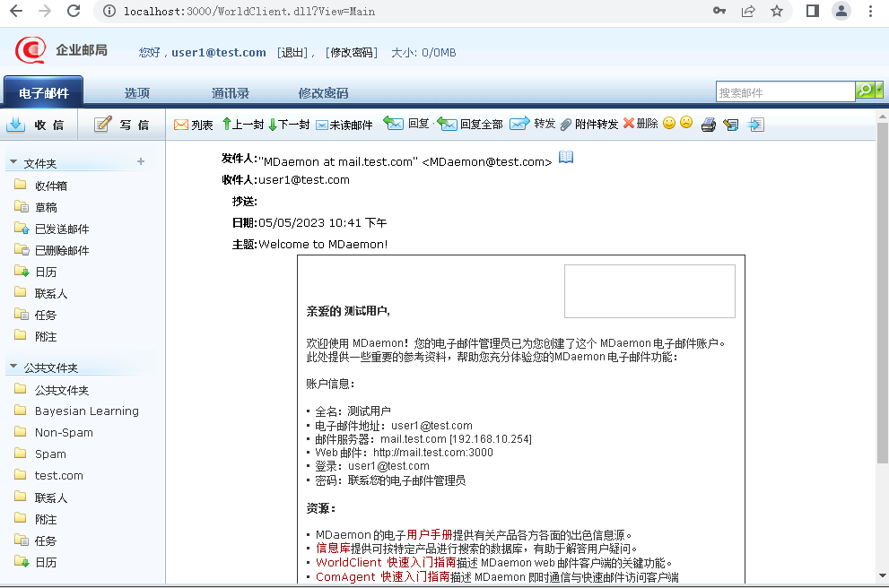Open the 联系人 folder under 文件夹
This screenshot has width=889, height=588.
50,293
